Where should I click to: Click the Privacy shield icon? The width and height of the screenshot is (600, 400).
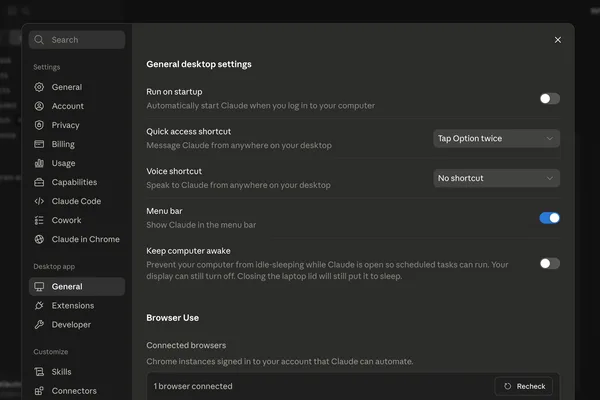[x=39, y=125]
